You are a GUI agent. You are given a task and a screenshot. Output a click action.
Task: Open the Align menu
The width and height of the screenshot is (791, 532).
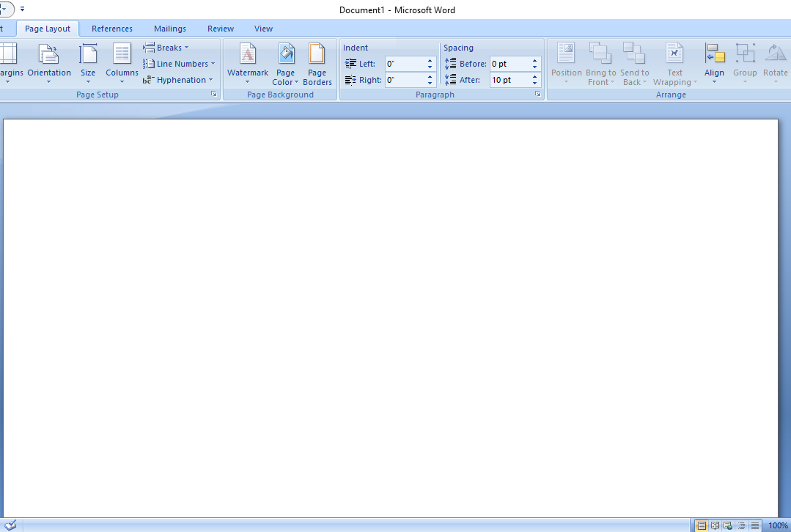pyautogui.click(x=714, y=63)
